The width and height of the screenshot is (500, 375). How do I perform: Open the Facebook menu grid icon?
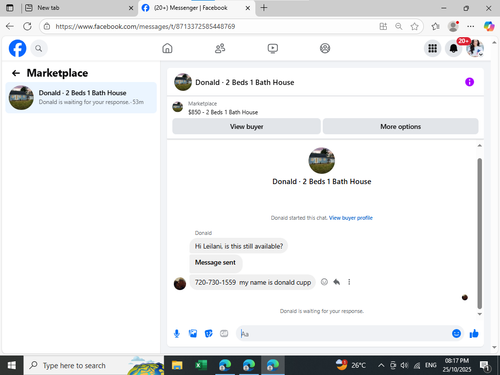click(433, 49)
